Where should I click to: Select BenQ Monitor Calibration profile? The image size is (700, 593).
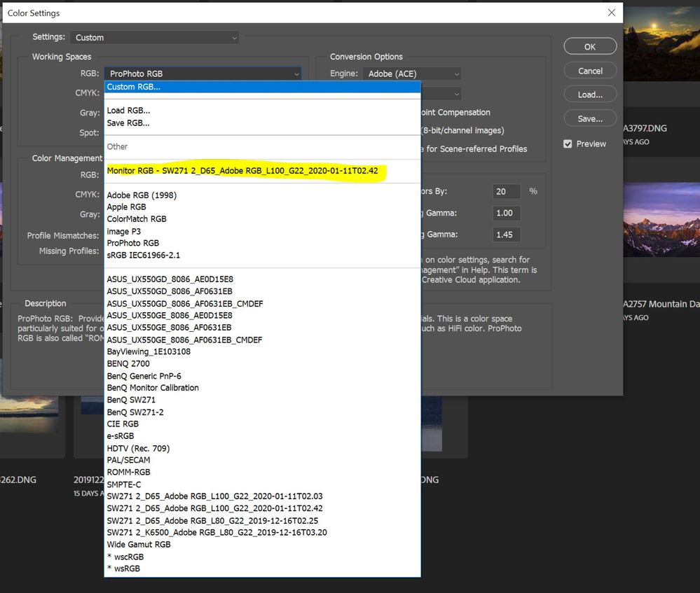click(263, 388)
